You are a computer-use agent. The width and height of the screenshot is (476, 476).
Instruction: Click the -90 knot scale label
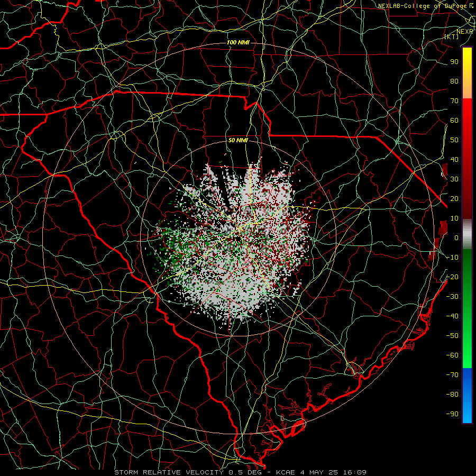pos(452,414)
